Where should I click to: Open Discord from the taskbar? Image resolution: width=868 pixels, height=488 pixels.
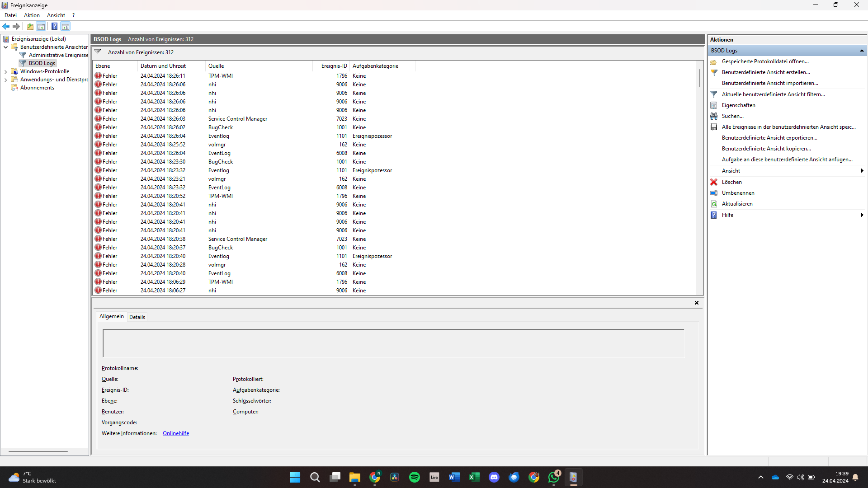(494, 477)
